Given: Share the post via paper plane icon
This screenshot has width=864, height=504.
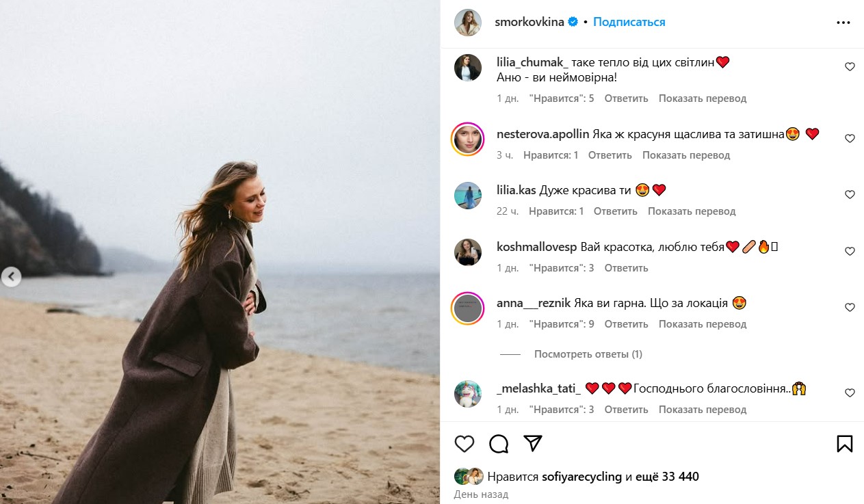Looking at the screenshot, I should pos(533,444).
